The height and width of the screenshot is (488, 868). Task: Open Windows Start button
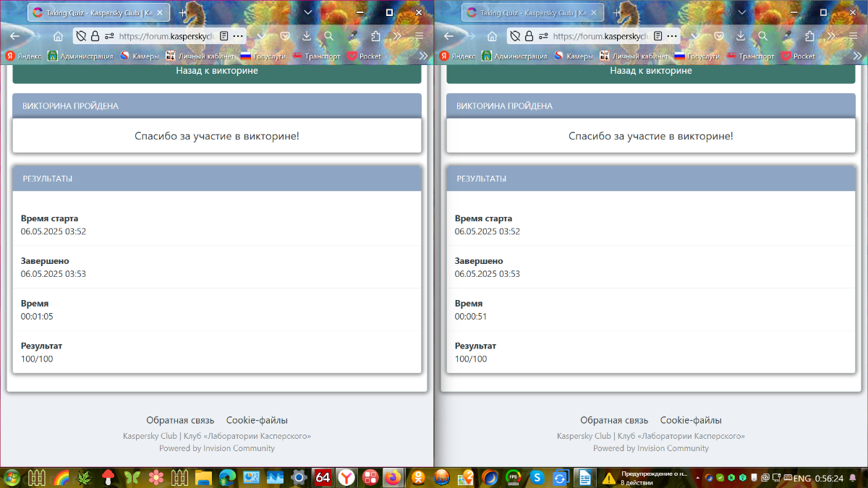tap(12, 477)
